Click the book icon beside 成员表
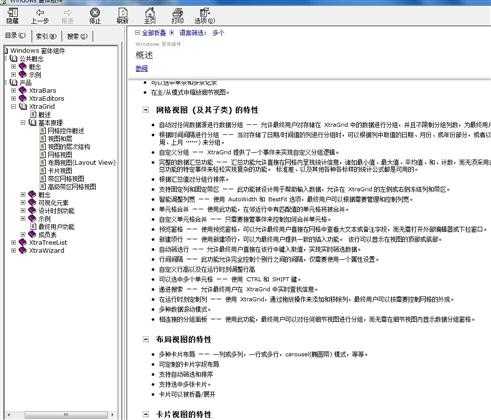This screenshot has width=491, height=420. pos(32,234)
